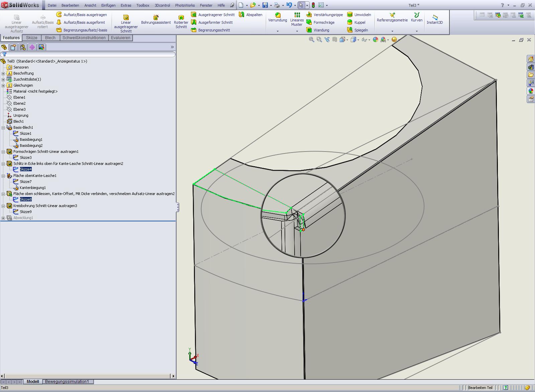The height and width of the screenshot is (392, 535).
Task: Open the Referenzgeometrie dropdown arrow
Action: pos(392,31)
